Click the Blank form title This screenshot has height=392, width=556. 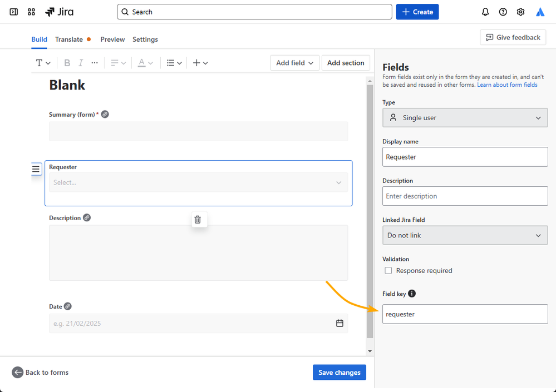pos(67,85)
